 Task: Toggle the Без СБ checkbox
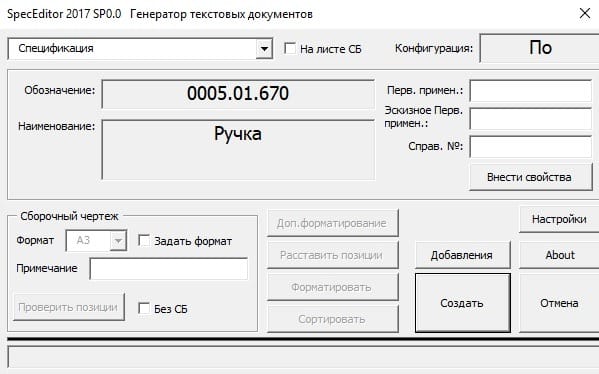pos(144,308)
